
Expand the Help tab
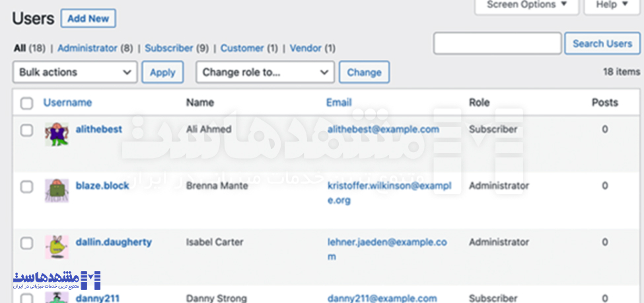[x=611, y=5]
